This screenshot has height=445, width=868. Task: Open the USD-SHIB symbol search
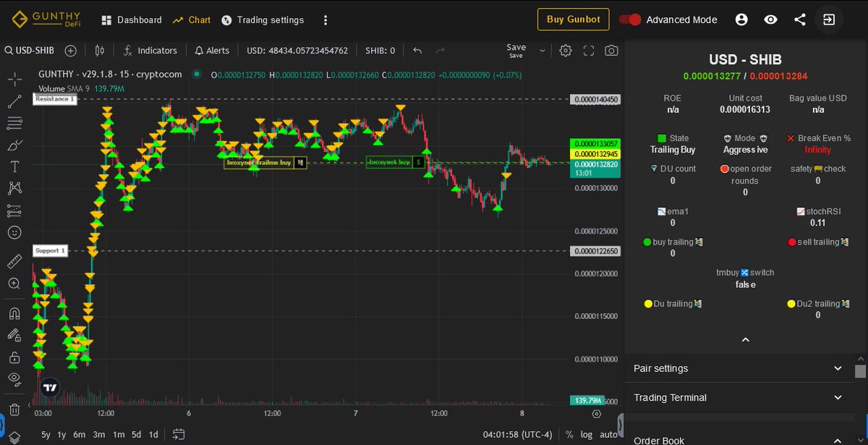[31, 51]
